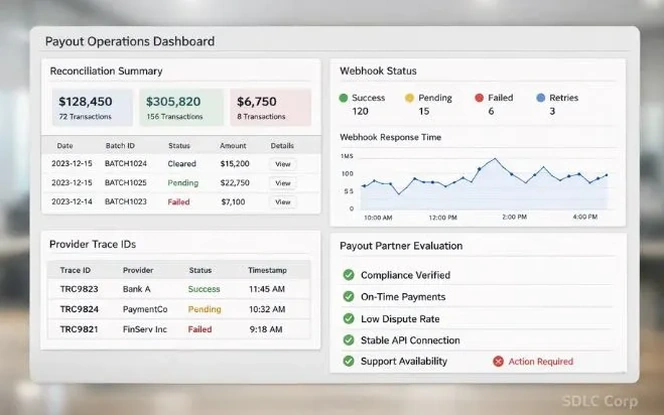The height and width of the screenshot is (415, 664).
Task: Select the $305,820 summary card
Action: coord(181,107)
